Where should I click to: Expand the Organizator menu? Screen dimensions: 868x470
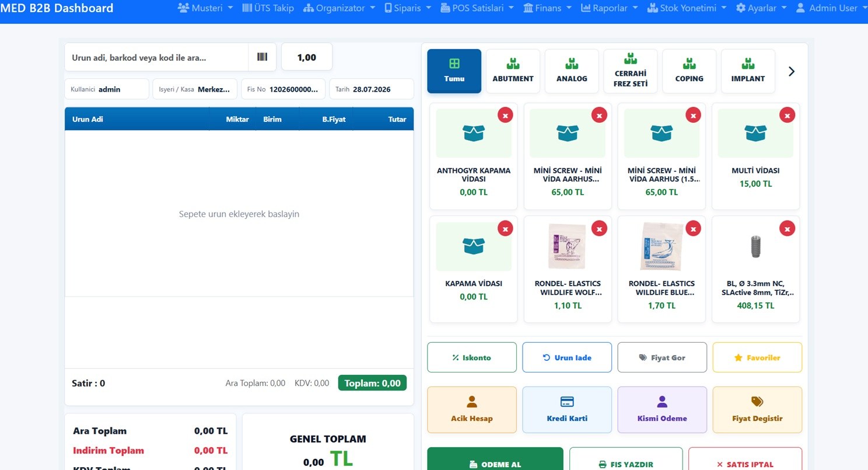pyautogui.click(x=340, y=8)
